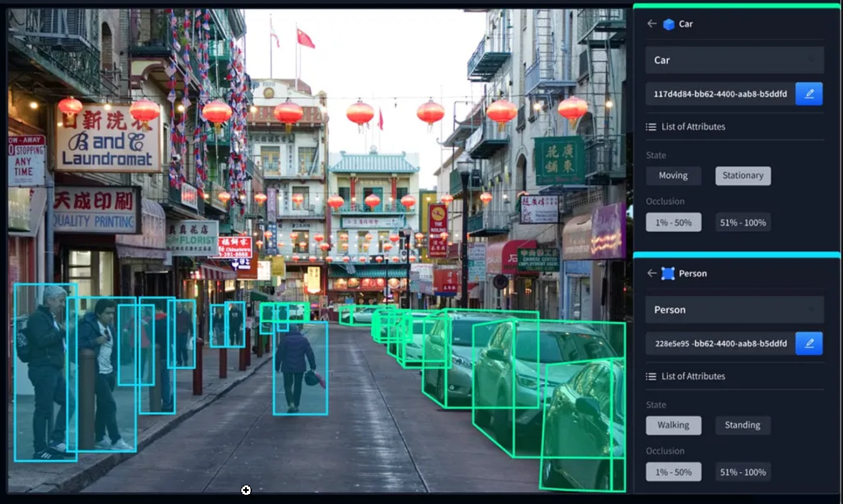Open the Car class dropdown
Screen dimensions: 843x504
734,60
